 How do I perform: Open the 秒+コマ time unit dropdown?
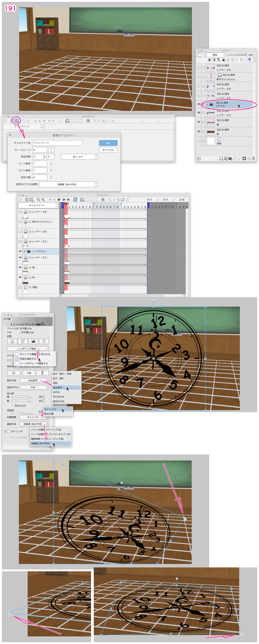[79, 157]
